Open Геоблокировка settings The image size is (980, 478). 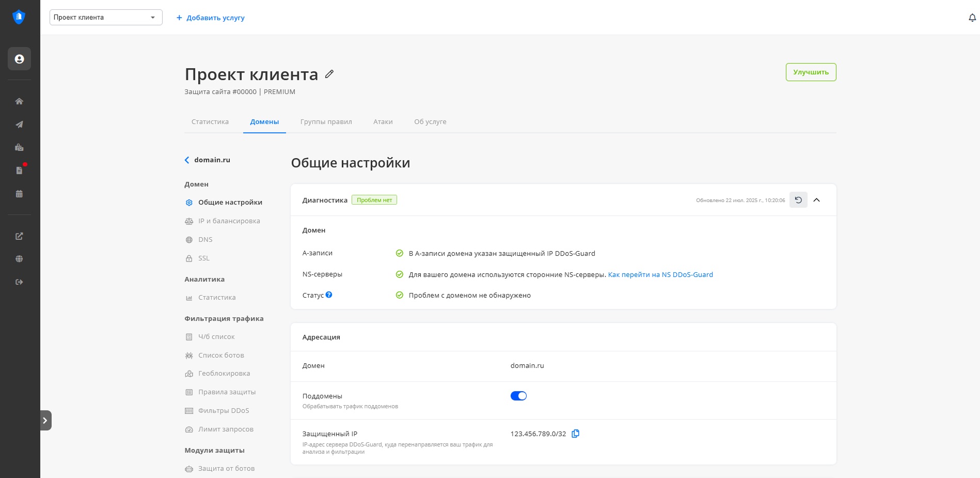click(217, 374)
